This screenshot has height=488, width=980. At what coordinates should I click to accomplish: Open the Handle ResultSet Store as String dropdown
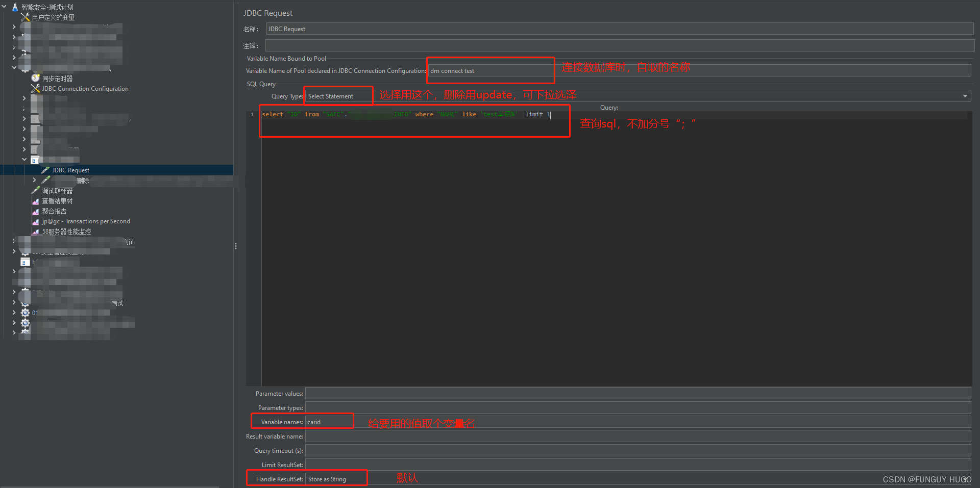coord(335,478)
